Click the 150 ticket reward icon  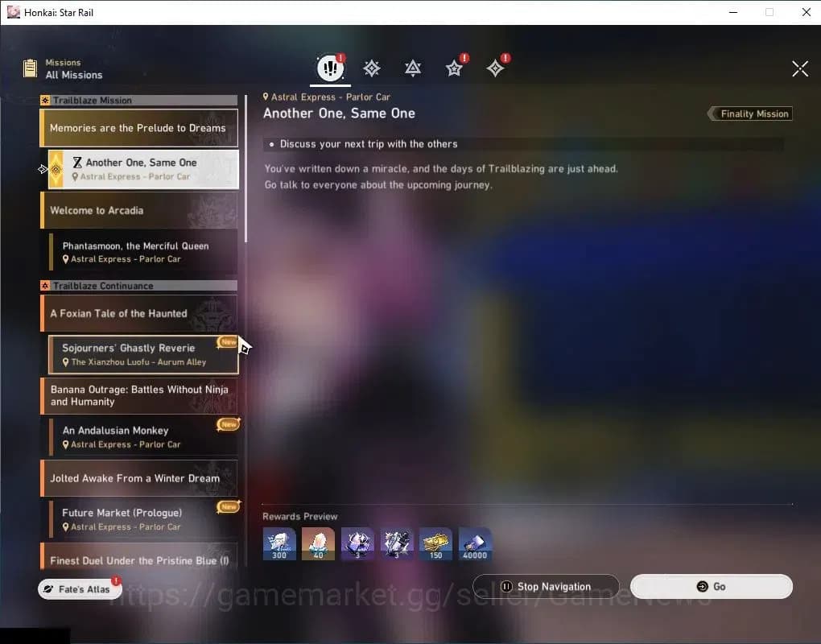[x=435, y=543]
